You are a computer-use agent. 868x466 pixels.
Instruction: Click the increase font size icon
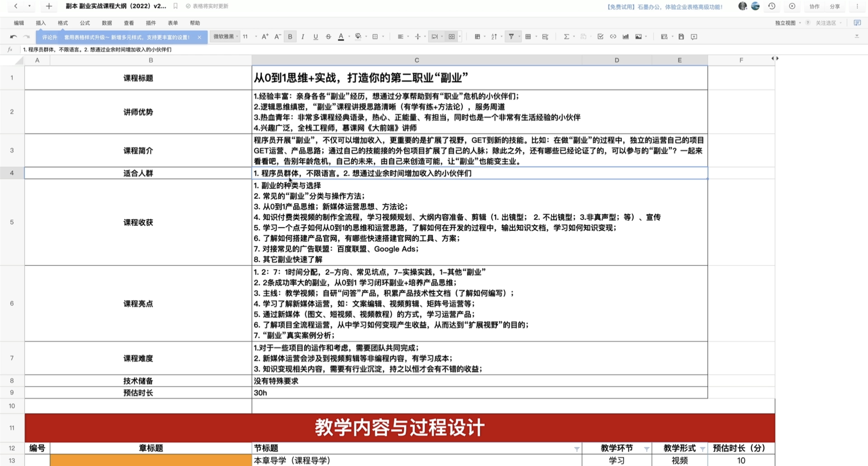tap(265, 37)
